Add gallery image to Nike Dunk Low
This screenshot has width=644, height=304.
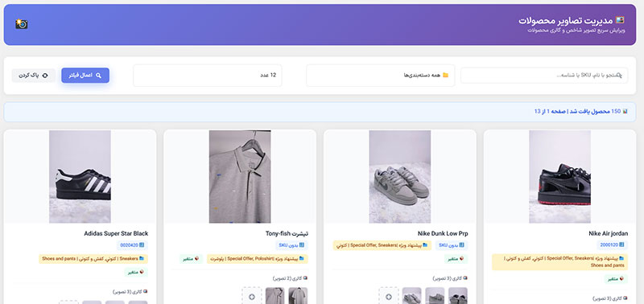coord(389,296)
